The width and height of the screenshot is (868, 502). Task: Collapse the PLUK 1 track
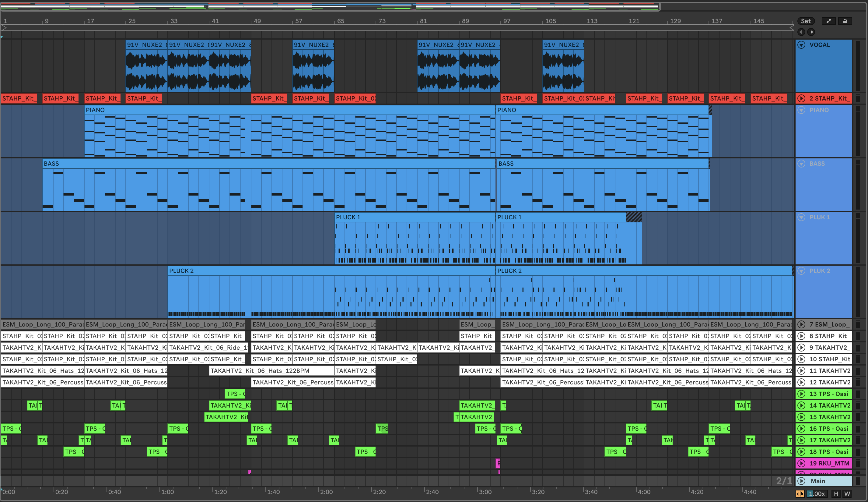[x=802, y=217]
